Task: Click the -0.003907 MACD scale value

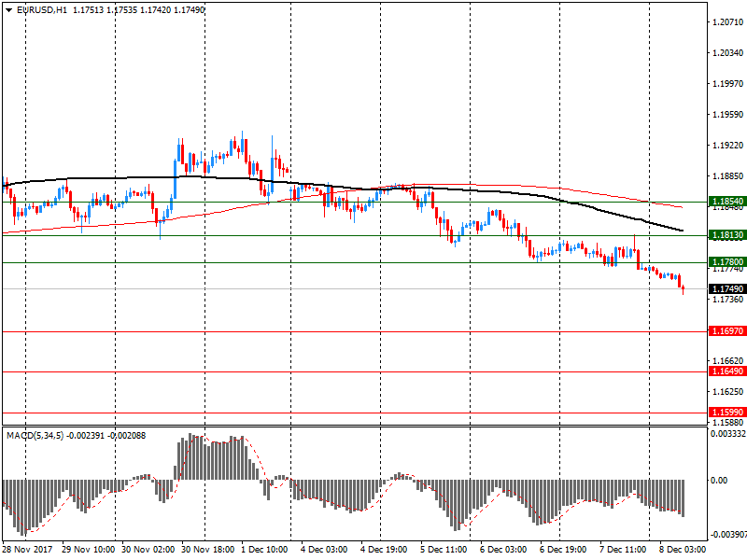Action: tap(726, 536)
